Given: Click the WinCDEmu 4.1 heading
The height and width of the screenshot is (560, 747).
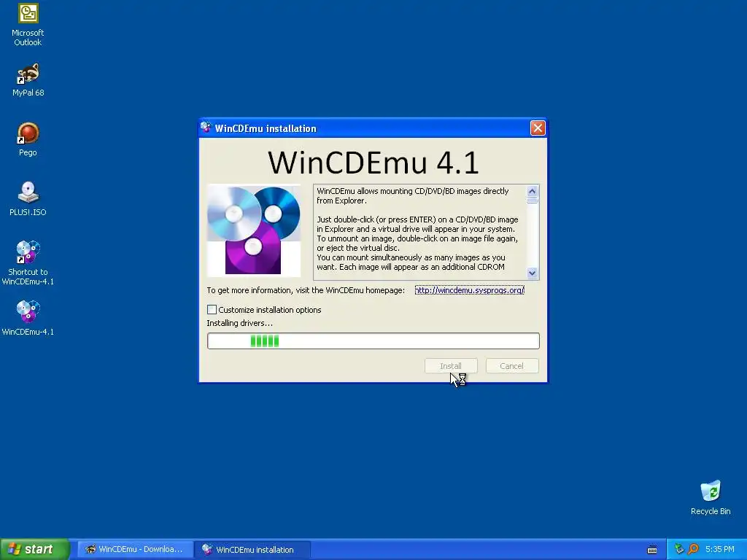Looking at the screenshot, I should click(373, 163).
